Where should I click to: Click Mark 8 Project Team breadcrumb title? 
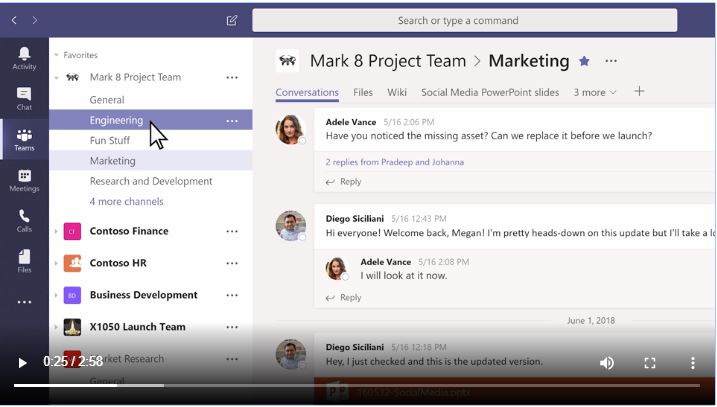[388, 61]
